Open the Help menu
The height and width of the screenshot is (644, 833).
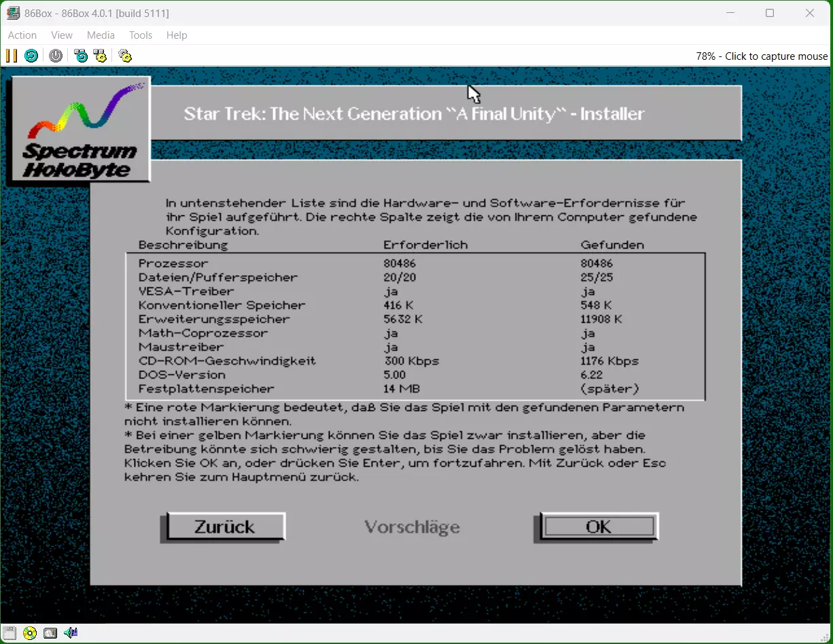pyautogui.click(x=177, y=35)
